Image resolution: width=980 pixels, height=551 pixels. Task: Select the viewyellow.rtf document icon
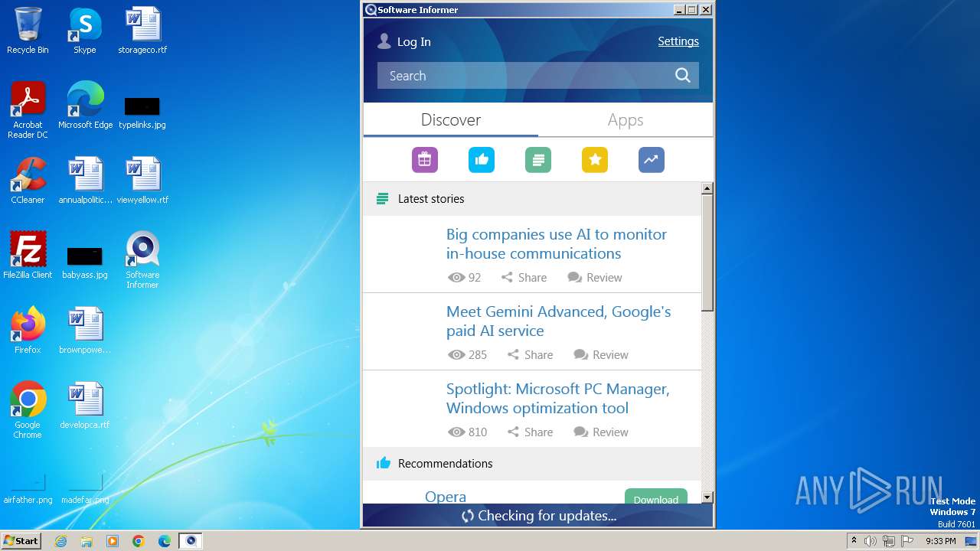tap(142, 181)
